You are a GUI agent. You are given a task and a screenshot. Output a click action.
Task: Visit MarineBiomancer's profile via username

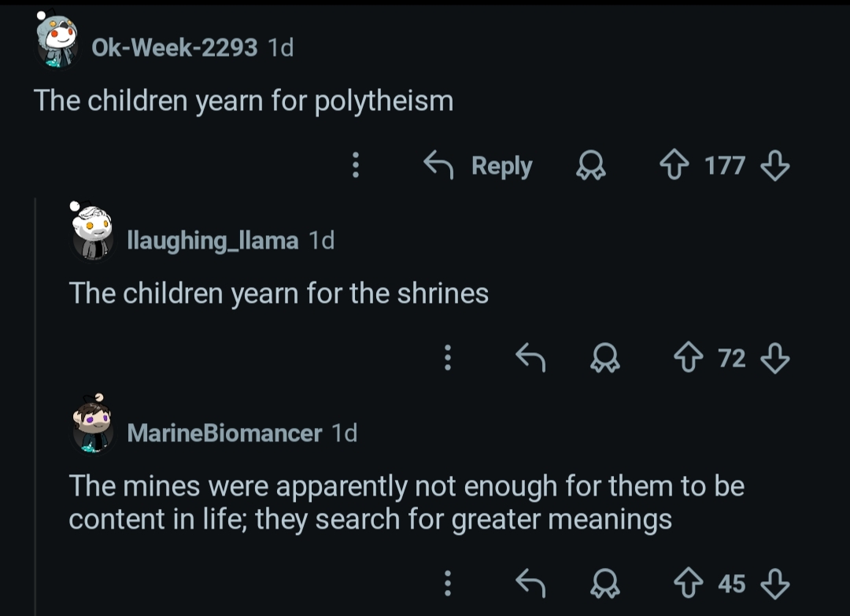[x=224, y=433]
